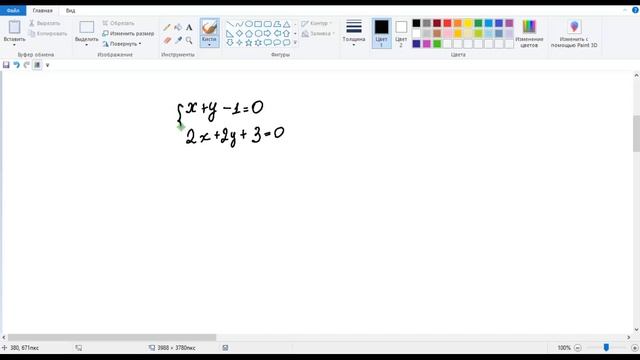Choose the Cloud callout shape
Image resolution: width=640 pixels, height=360 pixels.
(286, 42)
